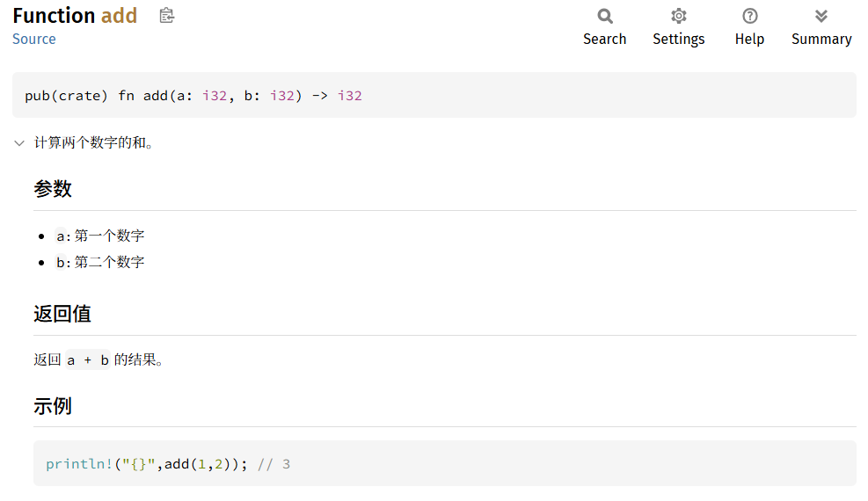Viewport: 868px width, 501px height.
Task: Open Help via the question mark icon
Action: (x=749, y=16)
